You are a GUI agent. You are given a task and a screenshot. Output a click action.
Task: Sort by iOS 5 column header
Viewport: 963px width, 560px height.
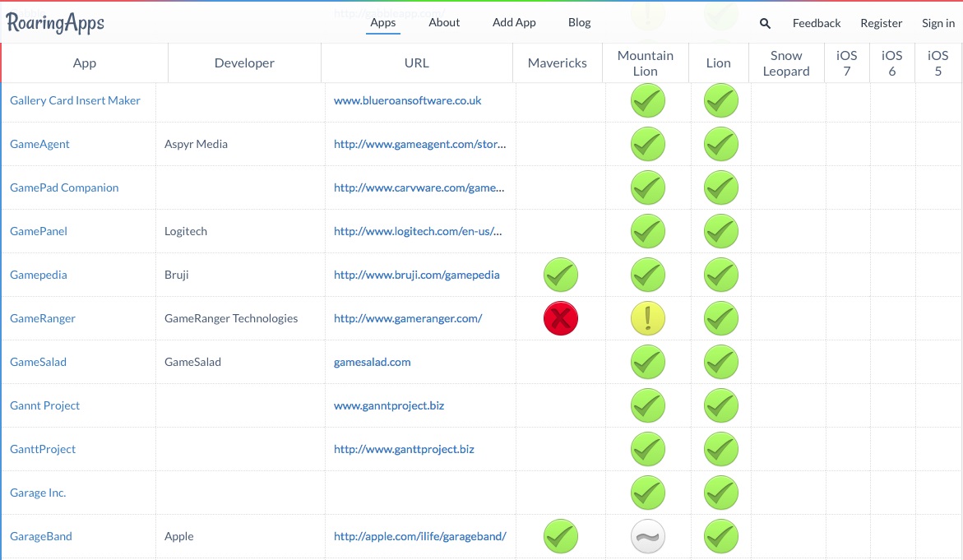point(938,62)
